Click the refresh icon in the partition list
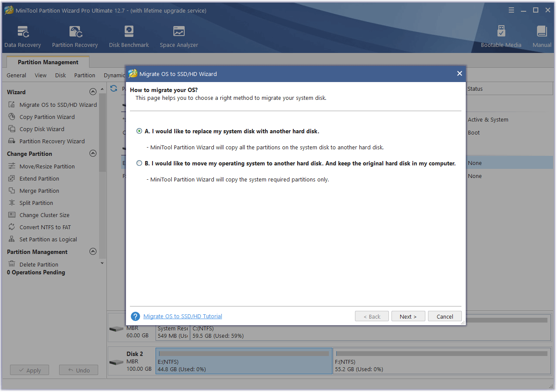Viewport: 557px width, 392px height. click(114, 89)
